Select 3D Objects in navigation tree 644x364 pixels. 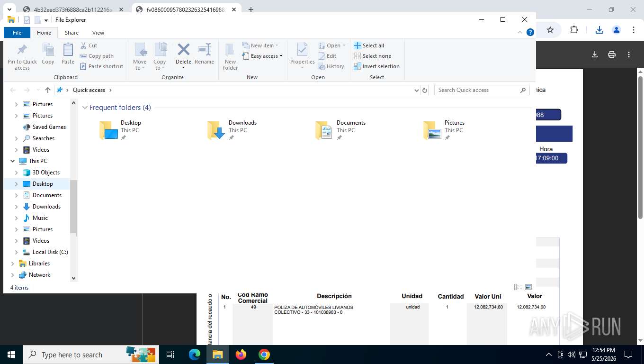coord(46,173)
